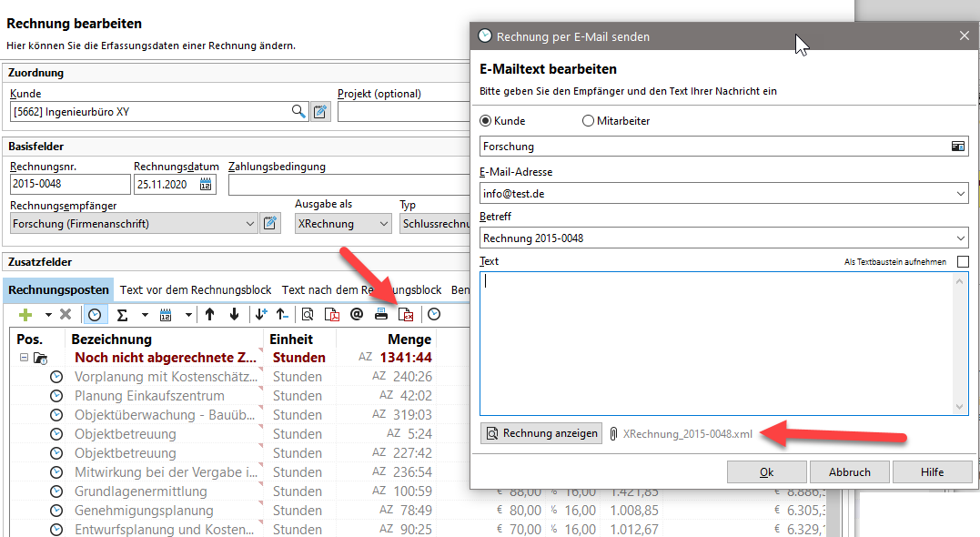This screenshot has height=537, width=980.
Task: Click the delete X icon in toolbar
Action: coord(66,314)
